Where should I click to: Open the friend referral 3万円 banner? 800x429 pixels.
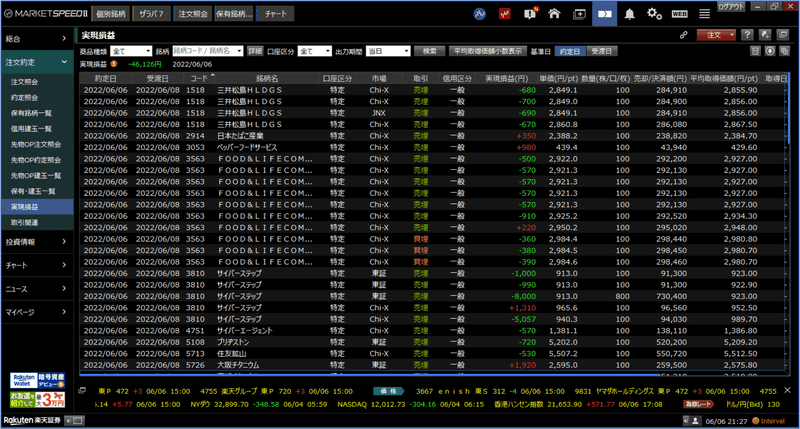[x=37, y=399]
